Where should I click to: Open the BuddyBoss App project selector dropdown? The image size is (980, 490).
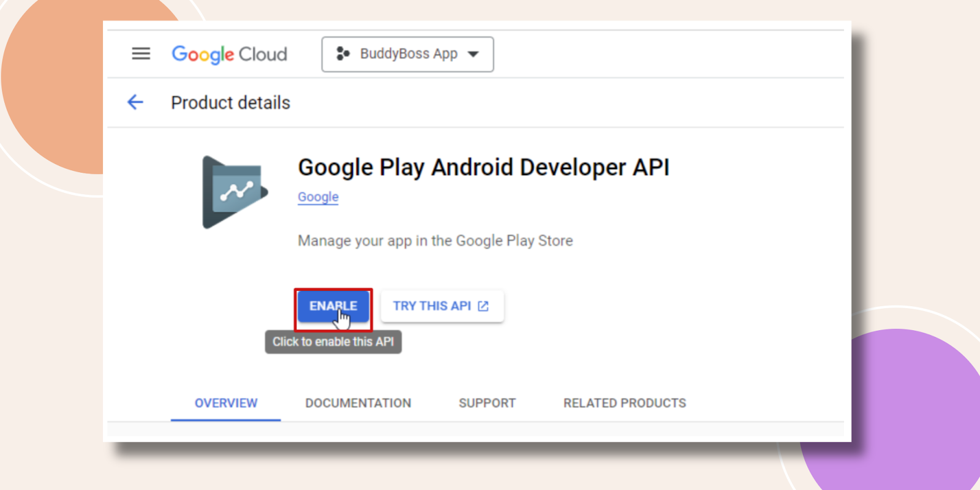click(407, 55)
